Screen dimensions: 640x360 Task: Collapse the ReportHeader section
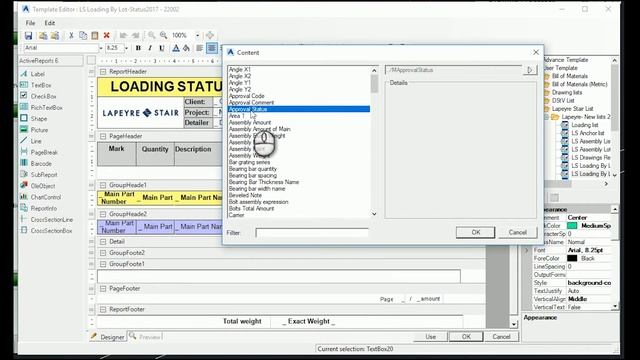tap(103, 72)
